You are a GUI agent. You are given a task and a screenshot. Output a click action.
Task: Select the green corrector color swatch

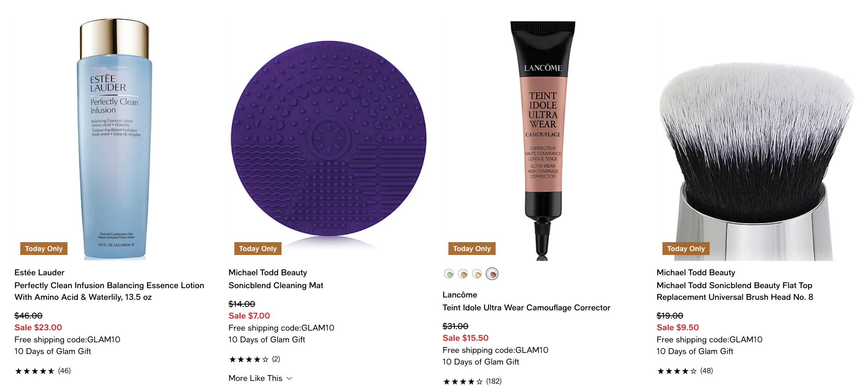click(x=449, y=274)
